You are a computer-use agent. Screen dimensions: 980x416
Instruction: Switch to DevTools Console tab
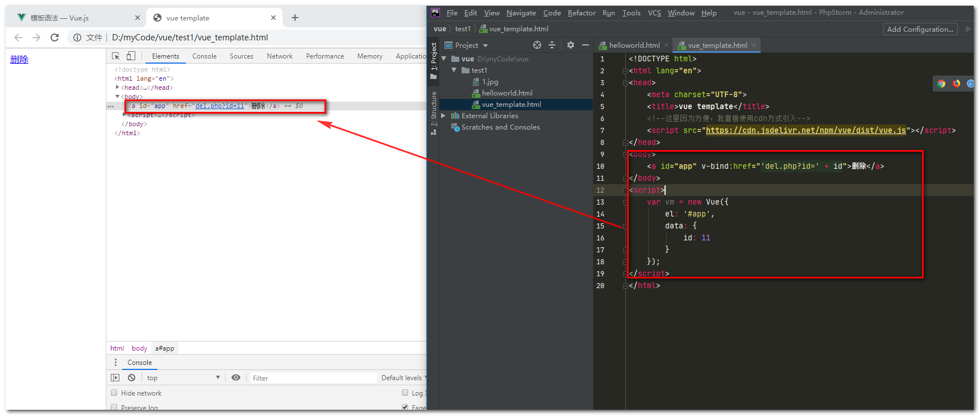pyautogui.click(x=204, y=56)
